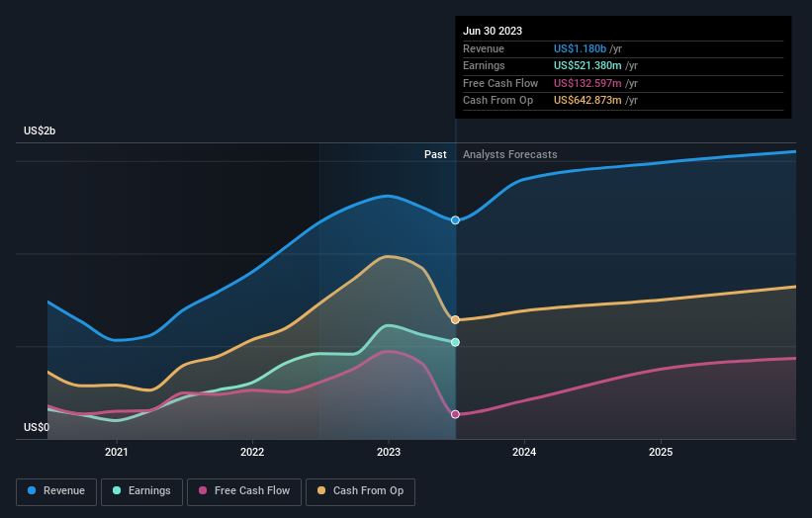Toggle the Cash From Op legend button
This screenshot has width=812, height=518.
click(360, 491)
